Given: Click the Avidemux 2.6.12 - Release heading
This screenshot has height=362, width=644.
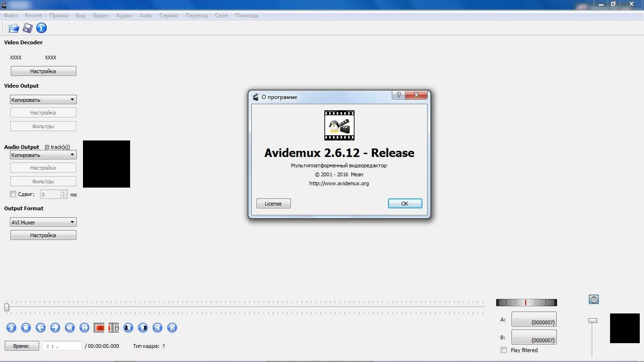Looking at the screenshot, I should 339,153.
